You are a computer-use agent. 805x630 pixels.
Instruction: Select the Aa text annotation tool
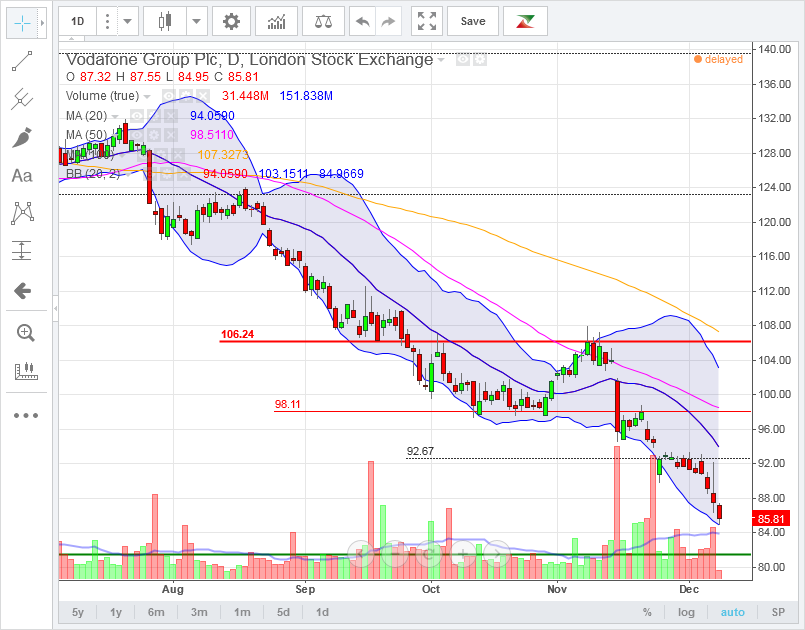coord(22,176)
